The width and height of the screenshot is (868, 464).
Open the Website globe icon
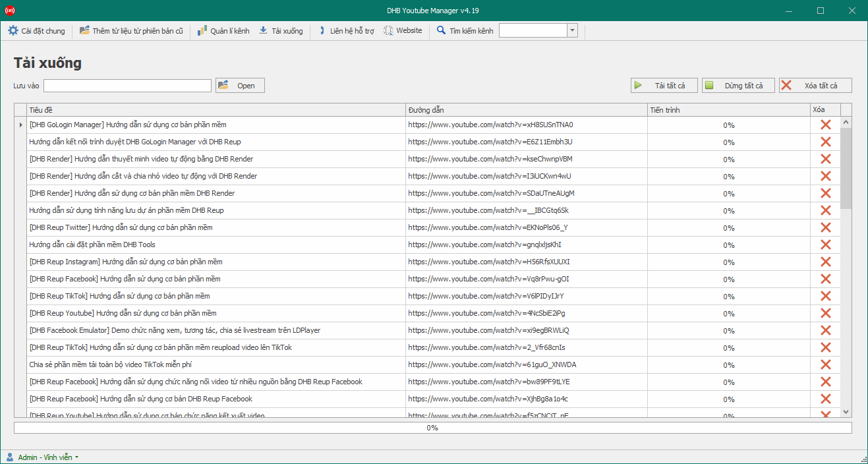pos(388,31)
